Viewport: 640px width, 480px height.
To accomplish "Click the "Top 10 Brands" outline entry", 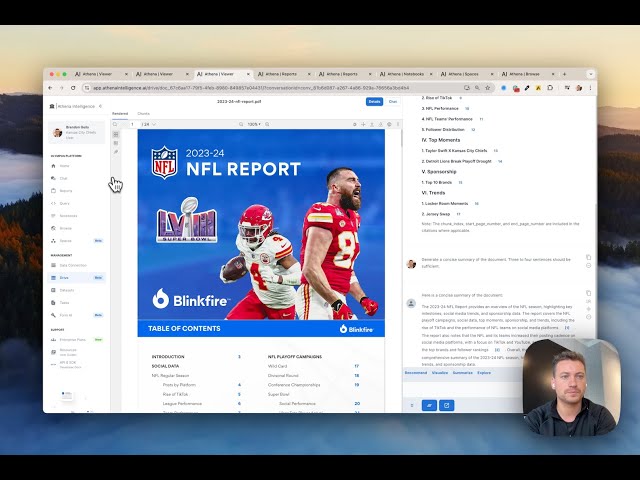I will click(x=436, y=182).
